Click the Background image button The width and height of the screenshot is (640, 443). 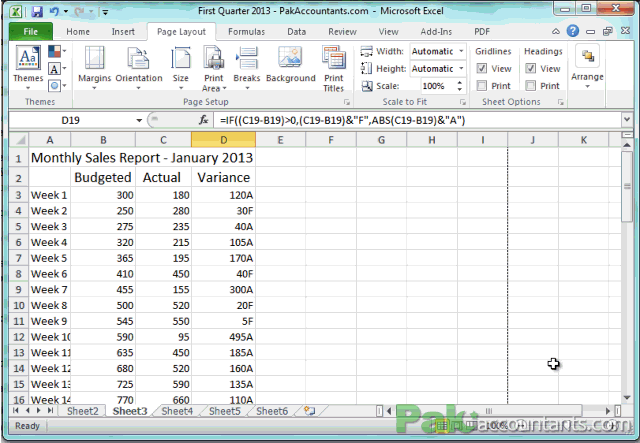tap(291, 65)
